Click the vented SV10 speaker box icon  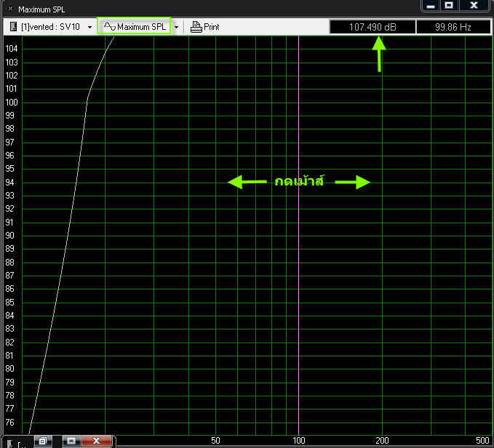[13, 27]
